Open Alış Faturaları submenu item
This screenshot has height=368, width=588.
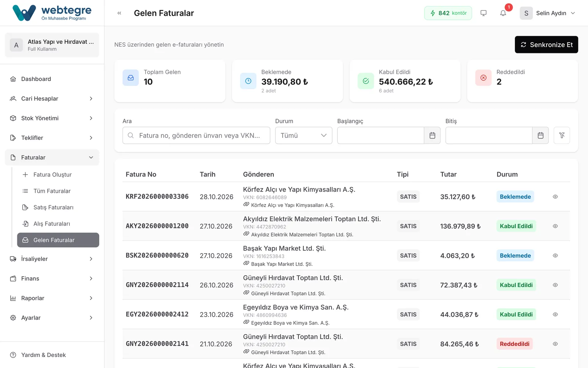tap(58, 224)
